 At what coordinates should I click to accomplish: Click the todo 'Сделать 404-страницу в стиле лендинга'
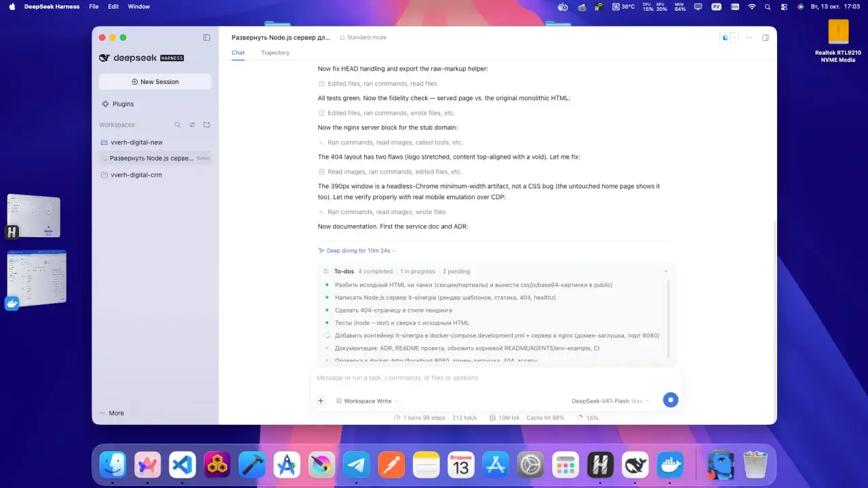click(x=393, y=310)
